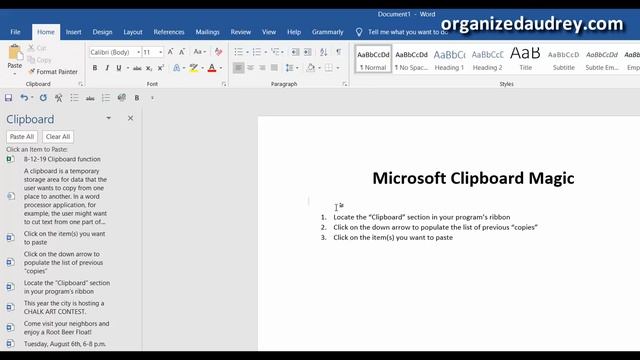Toggle Show/Hide paragraph marks
The width and height of the screenshot is (640, 360).
339,52
